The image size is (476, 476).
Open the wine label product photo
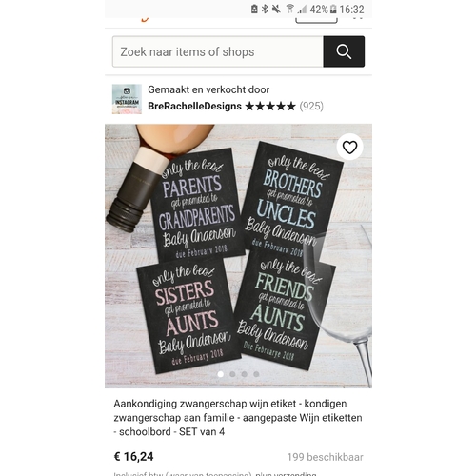(238, 256)
